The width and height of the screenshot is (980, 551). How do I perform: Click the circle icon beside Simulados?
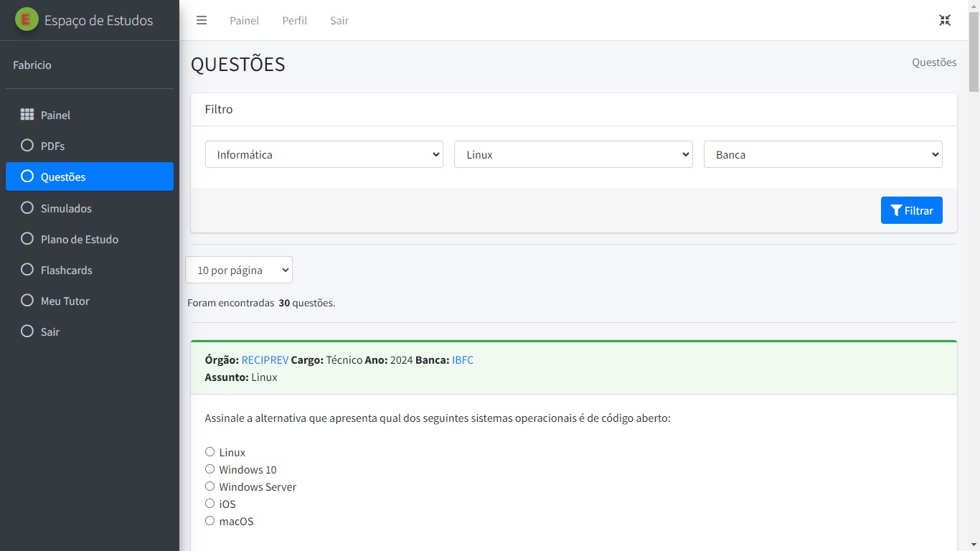click(27, 208)
